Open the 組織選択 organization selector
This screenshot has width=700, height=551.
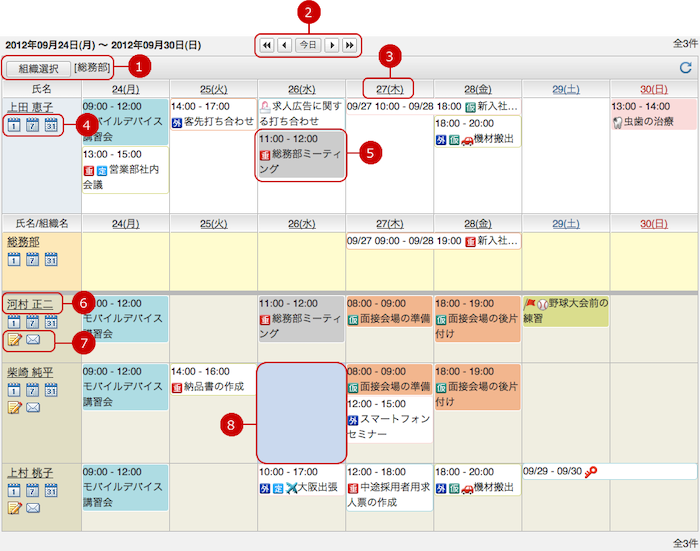(x=38, y=68)
